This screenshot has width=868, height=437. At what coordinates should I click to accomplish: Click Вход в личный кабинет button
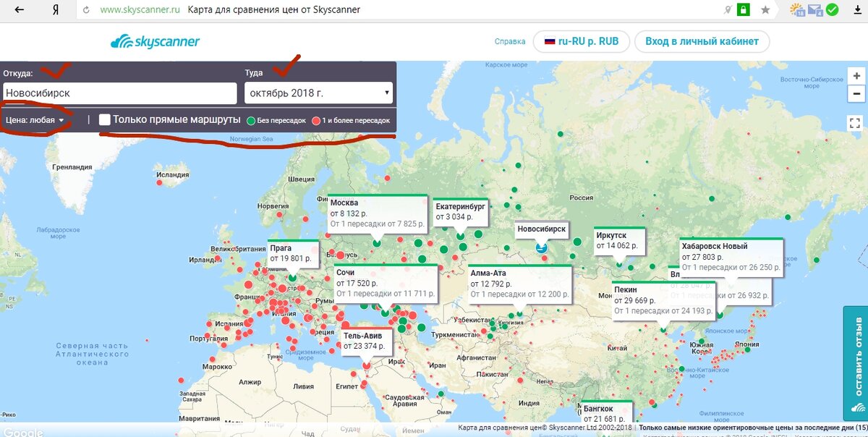pos(702,41)
